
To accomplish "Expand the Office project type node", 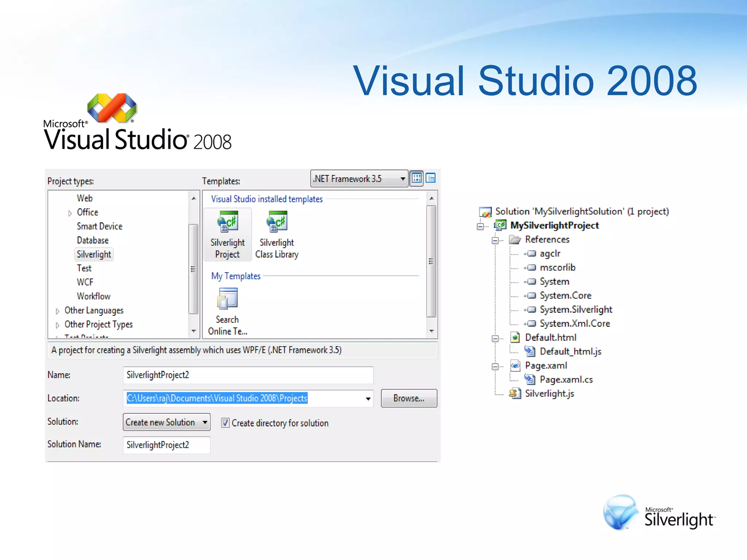I will (x=70, y=213).
